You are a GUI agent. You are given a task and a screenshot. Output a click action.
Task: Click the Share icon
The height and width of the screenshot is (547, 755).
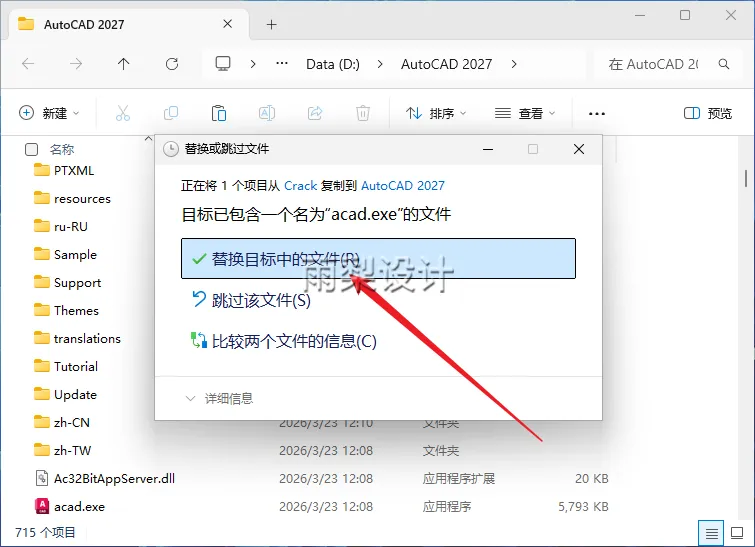point(315,113)
